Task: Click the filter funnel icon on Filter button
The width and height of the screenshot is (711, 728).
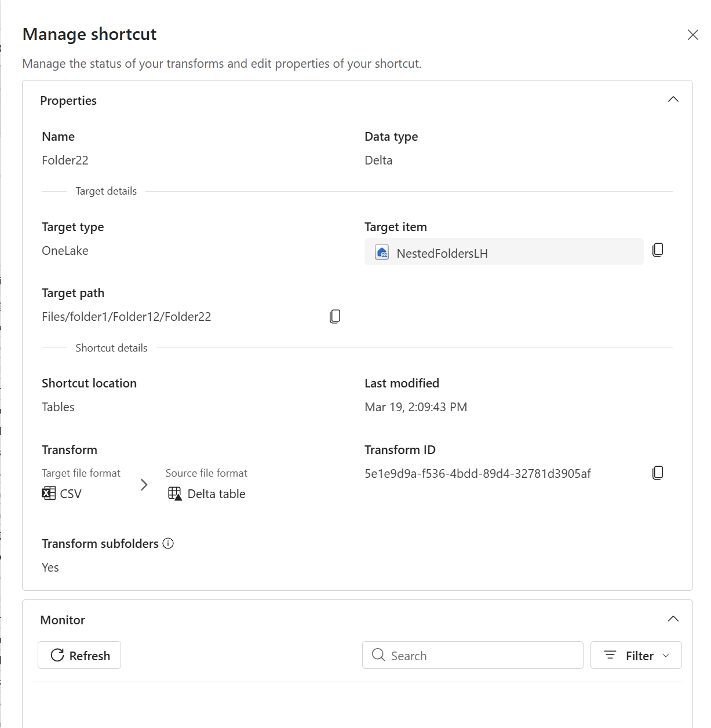Action: pyautogui.click(x=610, y=655)
